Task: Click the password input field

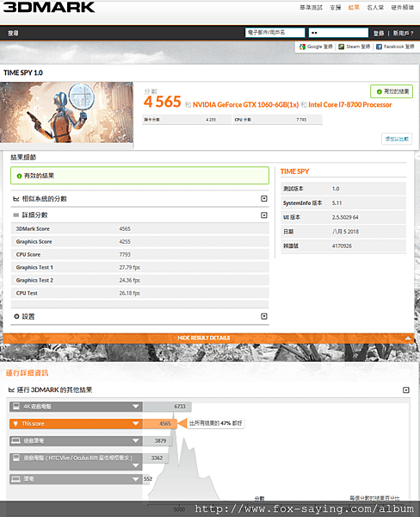Action: 338,33
